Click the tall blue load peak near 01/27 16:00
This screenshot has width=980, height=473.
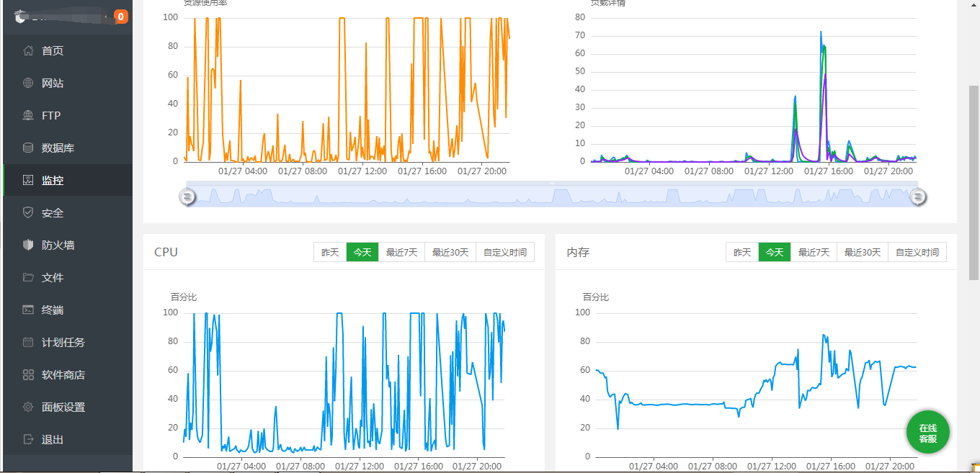[821, 33]
